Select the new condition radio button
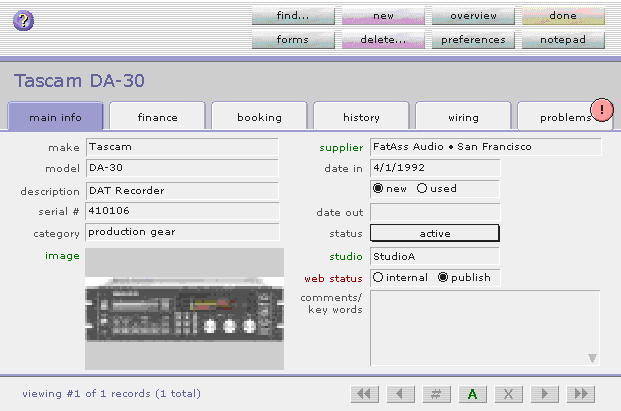This screenshot has height=411, width=621. tap(378, 188)
